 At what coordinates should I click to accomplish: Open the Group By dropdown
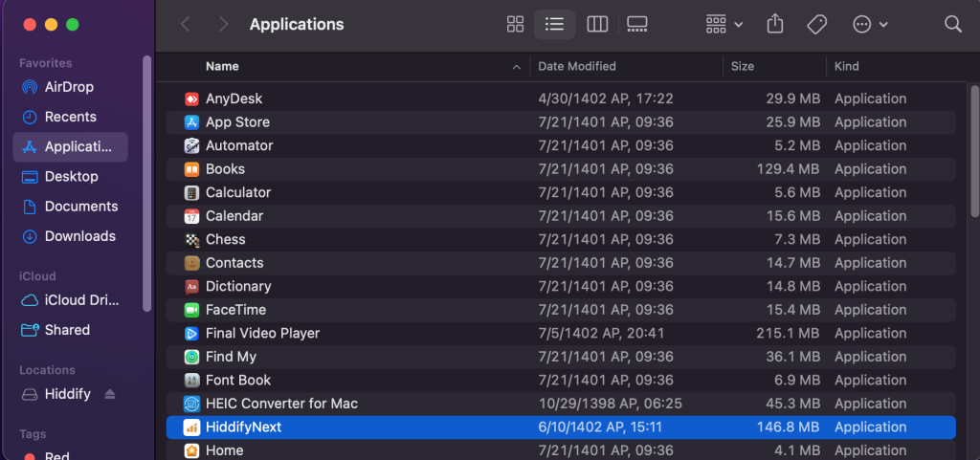click(724, 24)
